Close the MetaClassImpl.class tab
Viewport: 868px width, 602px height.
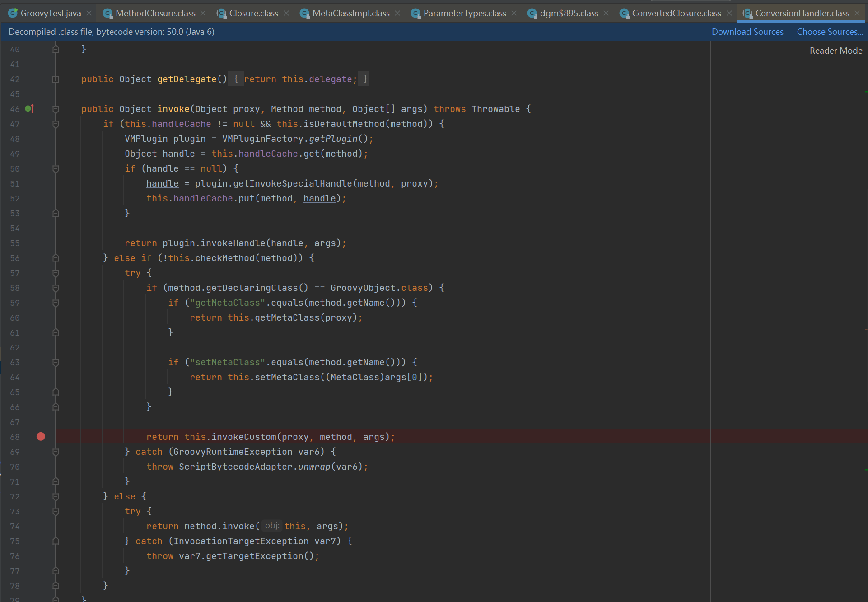(397, 14)
